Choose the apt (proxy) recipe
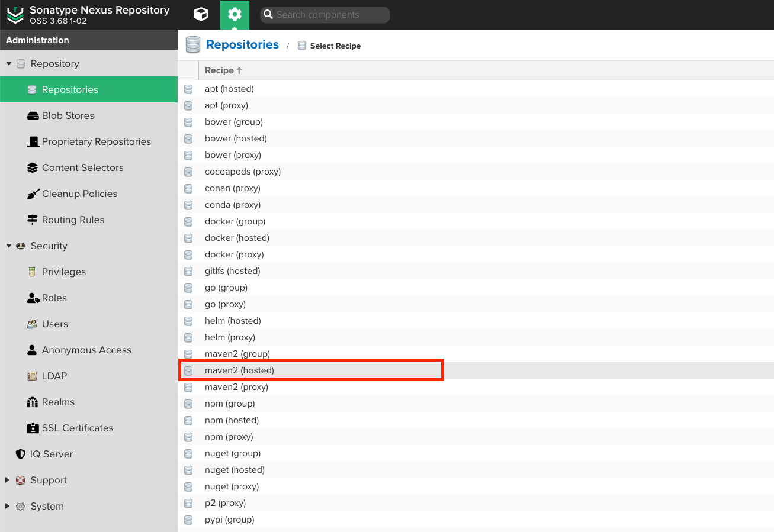Viewport: 774px width, 532px height. [476, 105]
